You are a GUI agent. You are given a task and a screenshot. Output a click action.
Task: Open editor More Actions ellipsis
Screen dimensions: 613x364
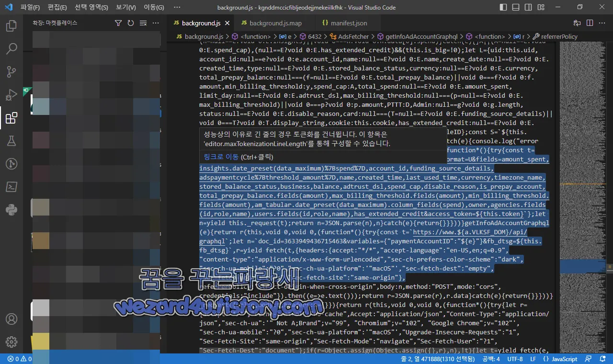[602, 23]
